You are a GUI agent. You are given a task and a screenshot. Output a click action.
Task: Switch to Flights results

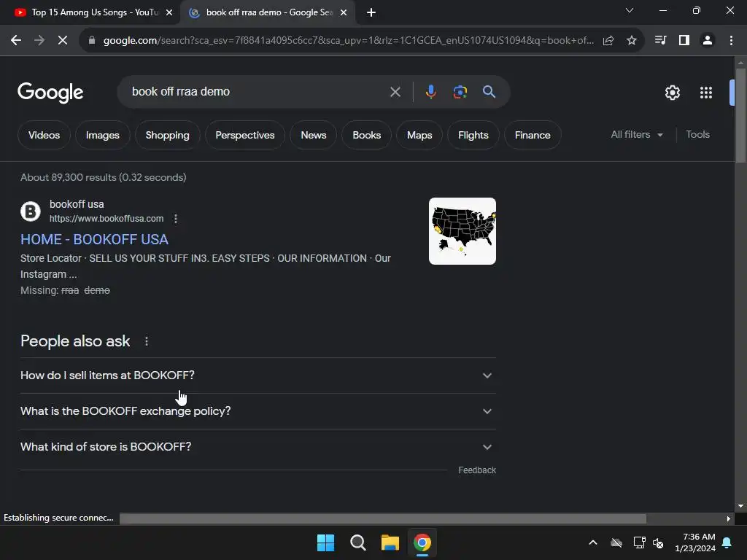tap(473, 135)
